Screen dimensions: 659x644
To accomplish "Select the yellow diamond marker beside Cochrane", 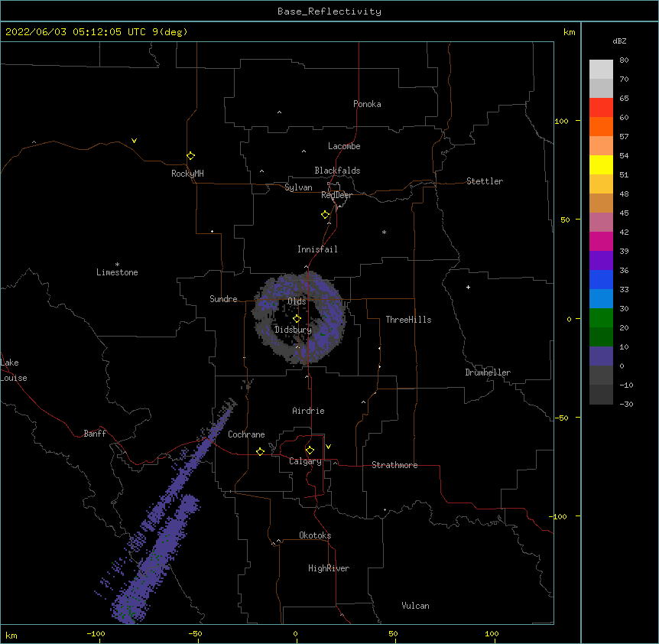I will click(x=260, y=451).
